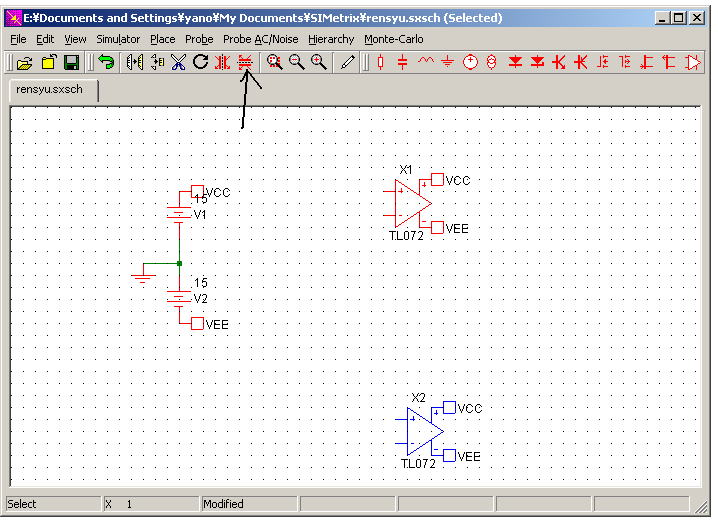Open the View menu

[75, 39]
